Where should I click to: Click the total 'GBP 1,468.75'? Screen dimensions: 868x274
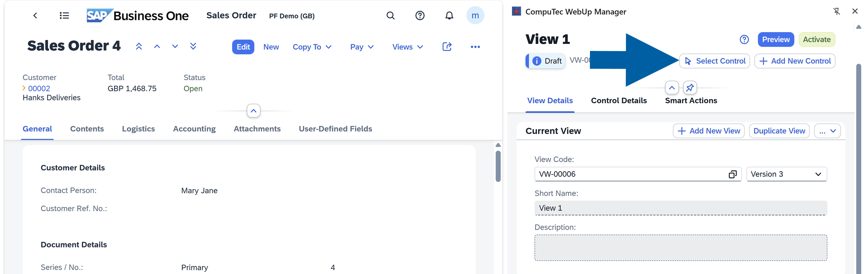click(132, 88)
